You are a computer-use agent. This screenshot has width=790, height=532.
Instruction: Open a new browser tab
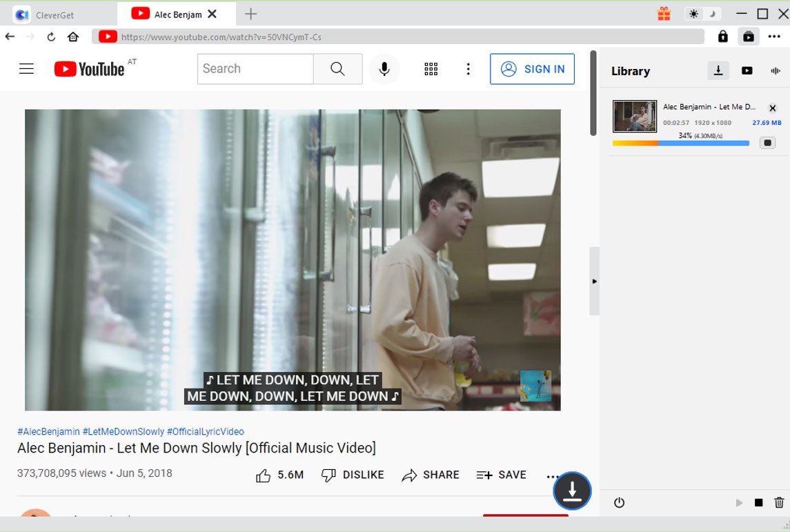click(x=251, y=14)
